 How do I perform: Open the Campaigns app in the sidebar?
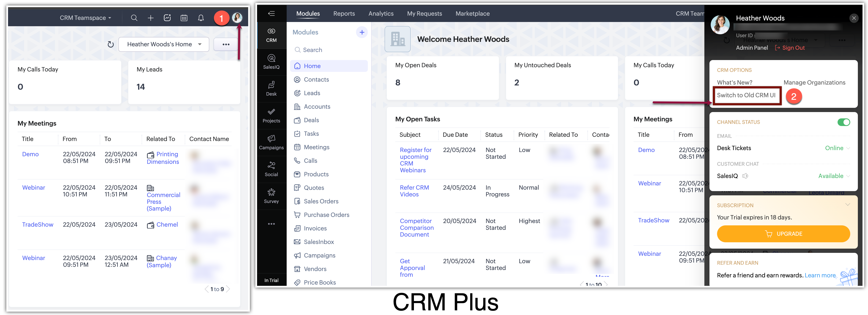271,143
